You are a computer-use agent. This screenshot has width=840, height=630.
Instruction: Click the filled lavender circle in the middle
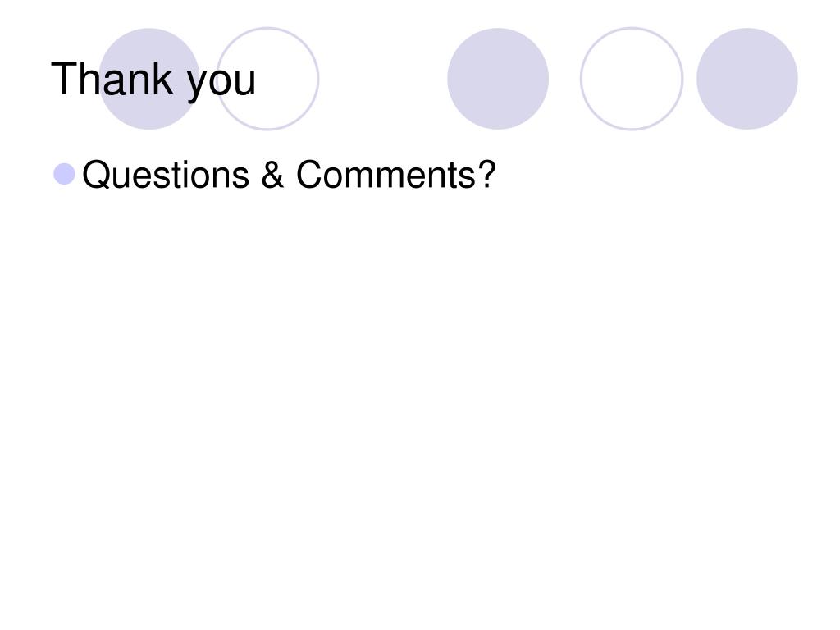(498, 79)
